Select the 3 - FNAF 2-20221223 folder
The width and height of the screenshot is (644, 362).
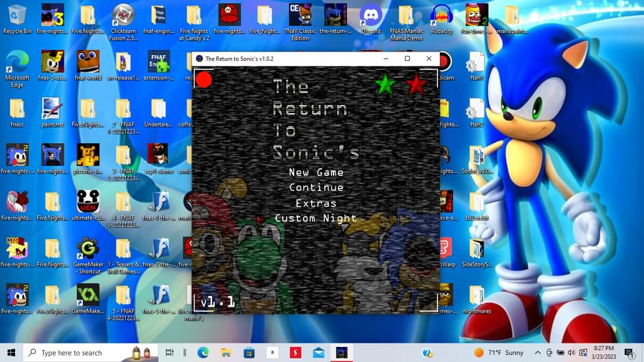[123, 162]
